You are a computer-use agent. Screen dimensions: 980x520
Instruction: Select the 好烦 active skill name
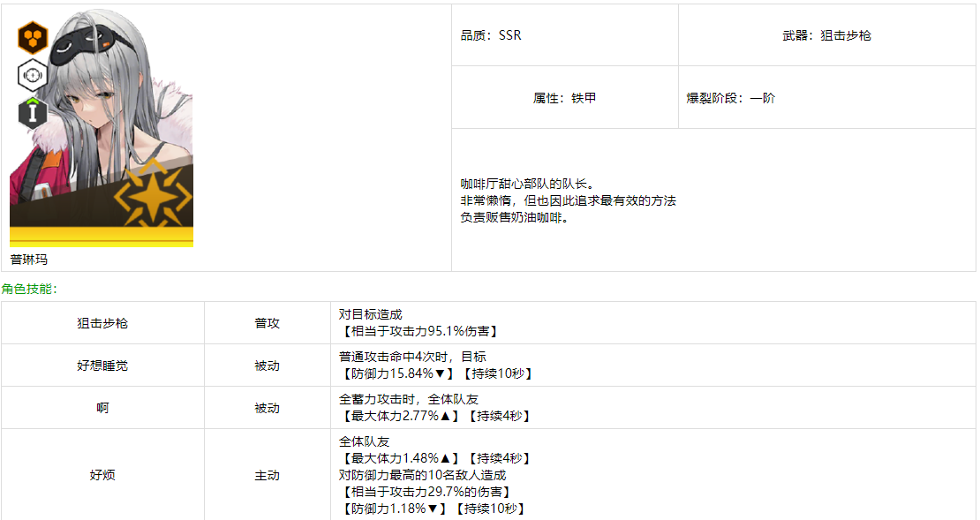point(103,475)
